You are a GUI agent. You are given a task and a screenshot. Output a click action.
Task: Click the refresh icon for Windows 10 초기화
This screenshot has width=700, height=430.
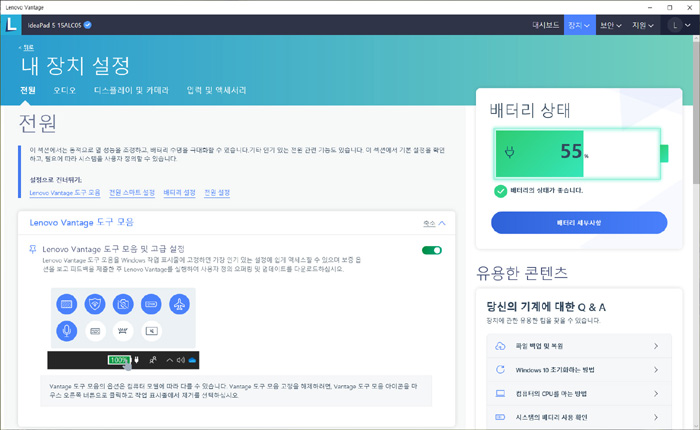pyautogui.click(x=500, y=370)
